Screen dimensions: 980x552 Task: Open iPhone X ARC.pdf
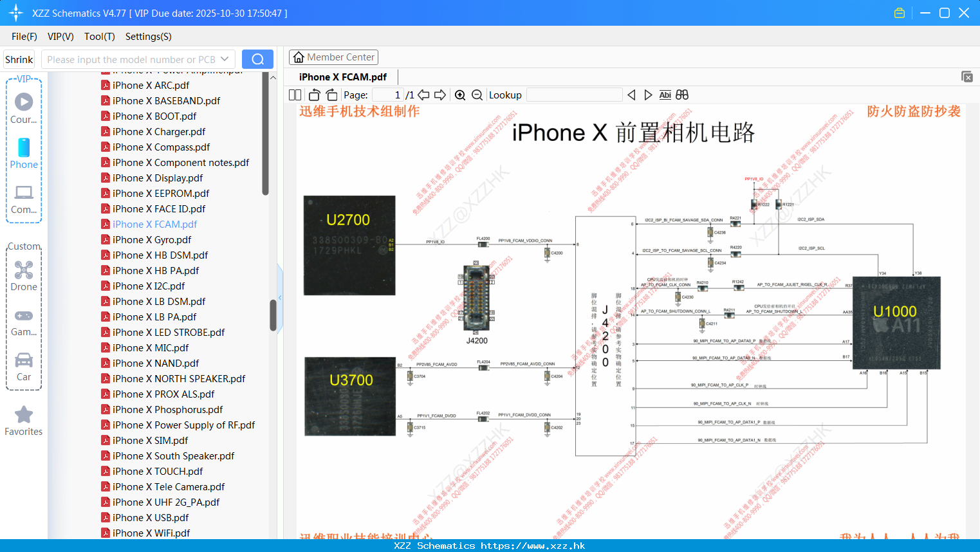pos(151,85)
